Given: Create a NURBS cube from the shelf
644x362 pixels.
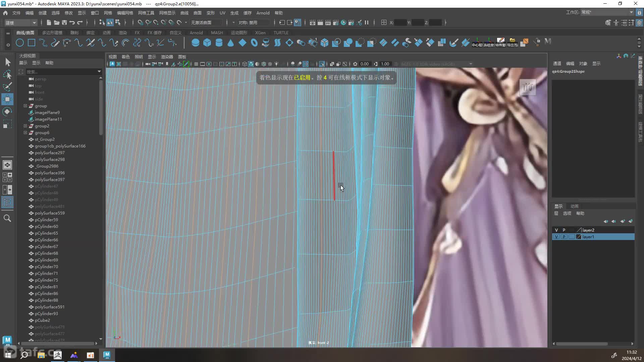Looking at the screenshot, I should (207, 43).
